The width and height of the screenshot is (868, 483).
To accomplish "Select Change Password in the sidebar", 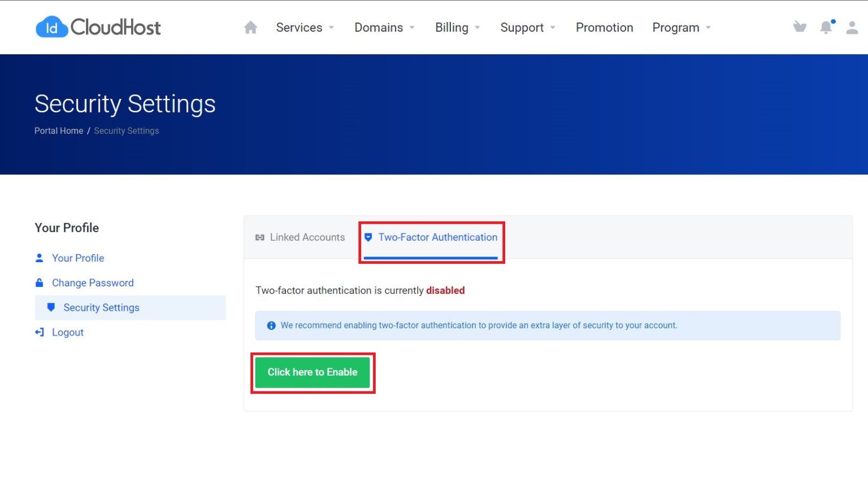I will click(x=93, y=282).
